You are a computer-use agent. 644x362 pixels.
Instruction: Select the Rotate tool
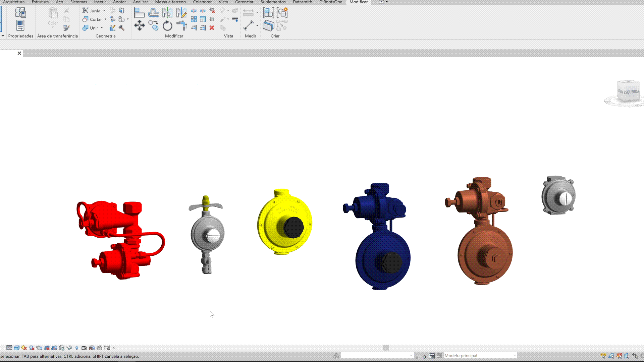167,26
